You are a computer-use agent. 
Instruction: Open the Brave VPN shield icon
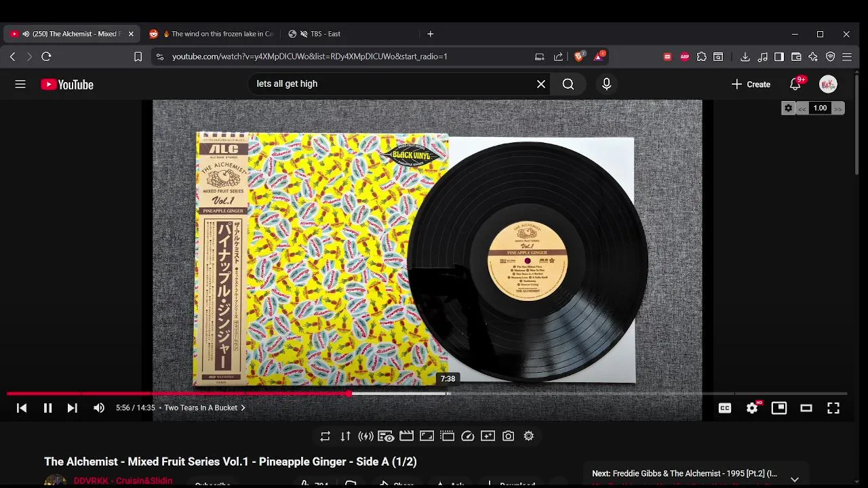coord(830,57)
